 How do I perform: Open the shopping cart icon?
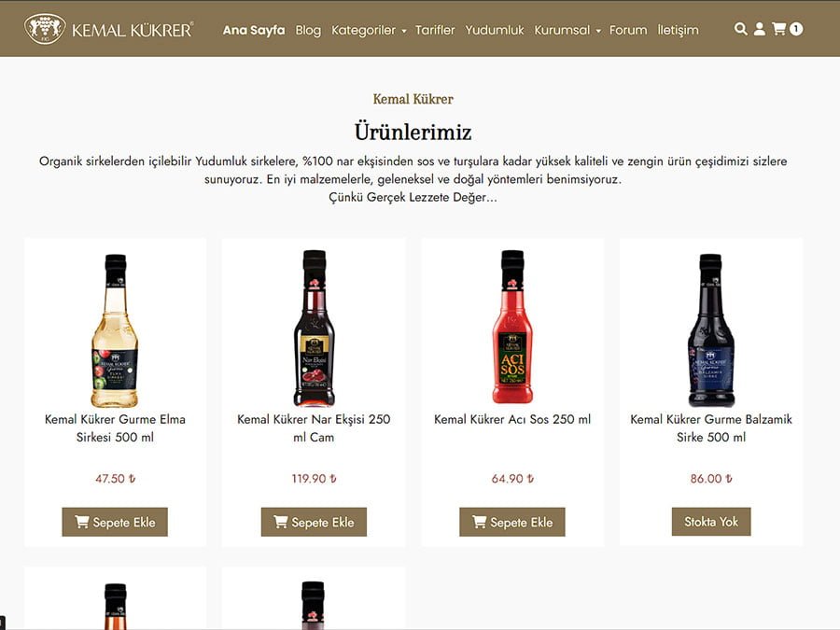coord(778,29)
